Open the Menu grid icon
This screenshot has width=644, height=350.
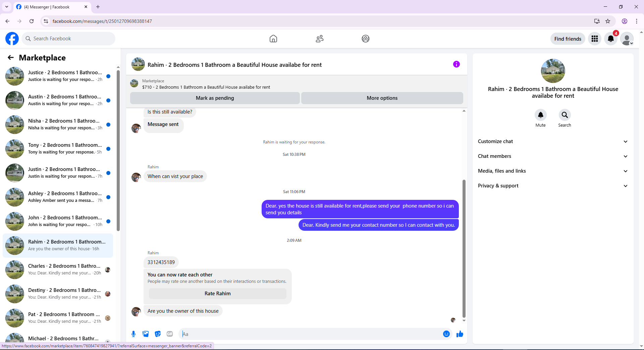(595, 39)
